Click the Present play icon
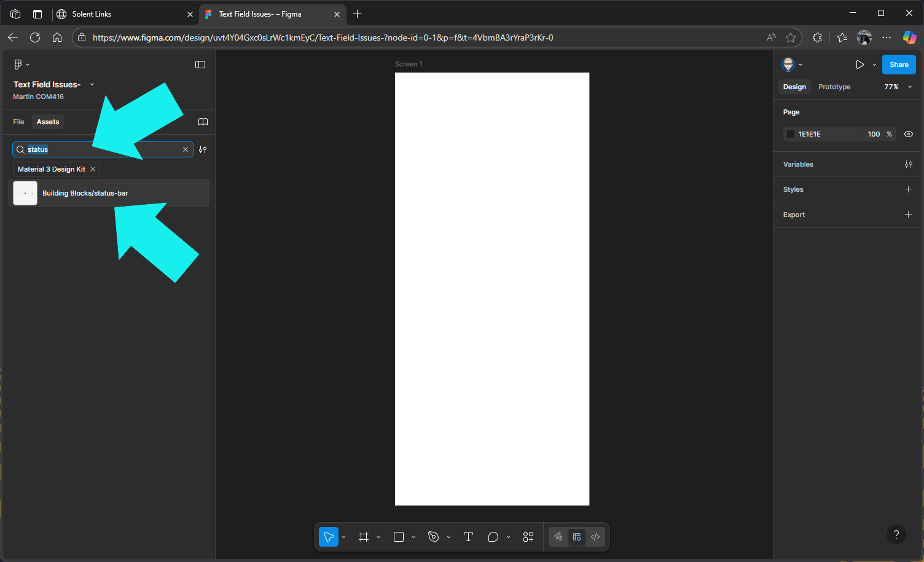The image size is (924, 562). click(x=859, y=65)
